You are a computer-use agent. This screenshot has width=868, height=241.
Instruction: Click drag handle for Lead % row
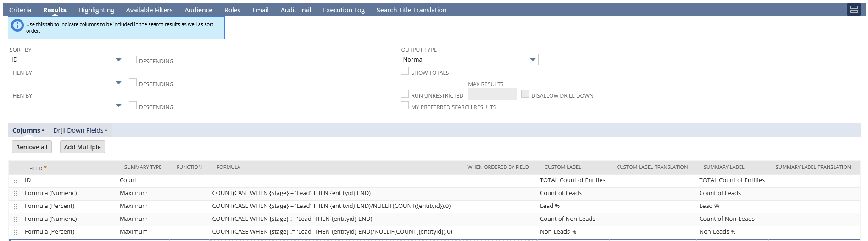(x=16, y=207)
